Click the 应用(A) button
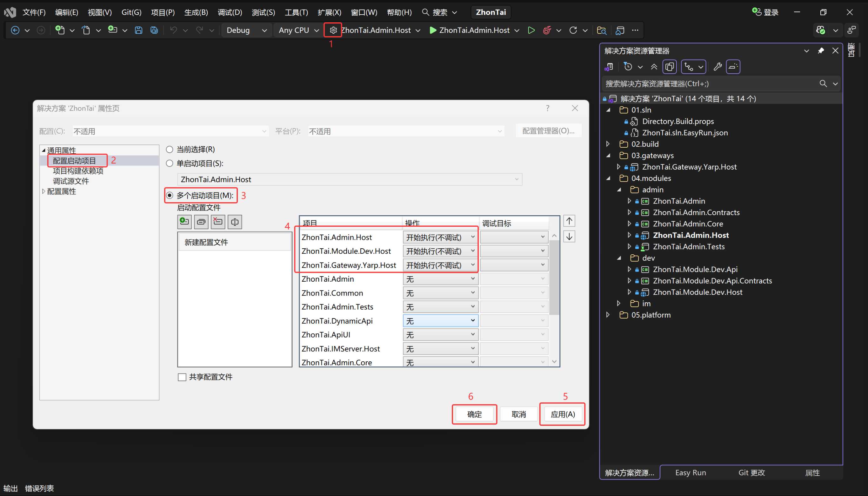868x496 pixels. pos(563,414)
